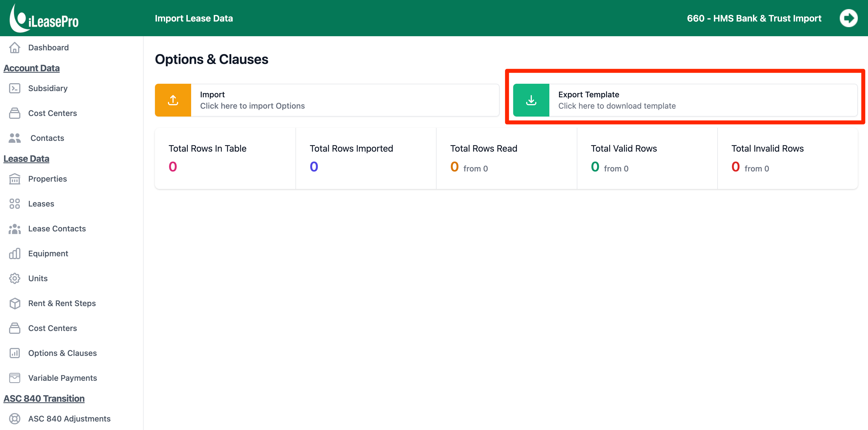This screenshot has width=868, height=430.
Task: Open Variable Payments sidebar item
Action: click(x=62, y=378)
